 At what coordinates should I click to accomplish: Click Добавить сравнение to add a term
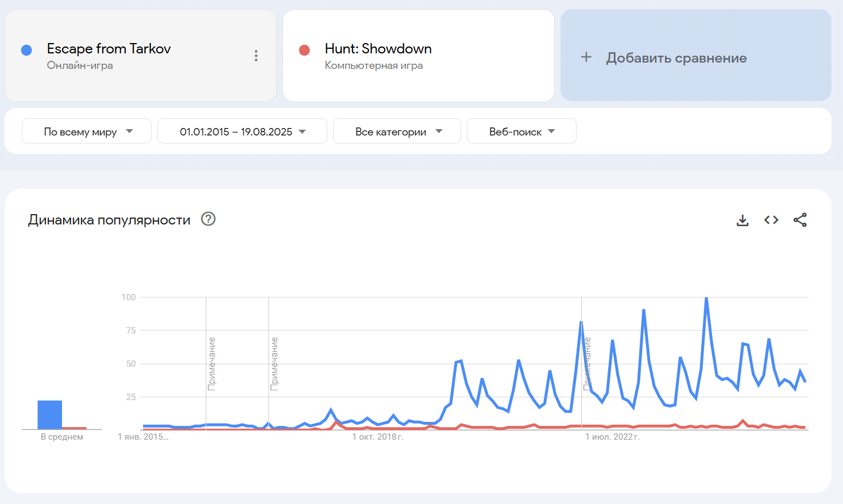point(676,58)
